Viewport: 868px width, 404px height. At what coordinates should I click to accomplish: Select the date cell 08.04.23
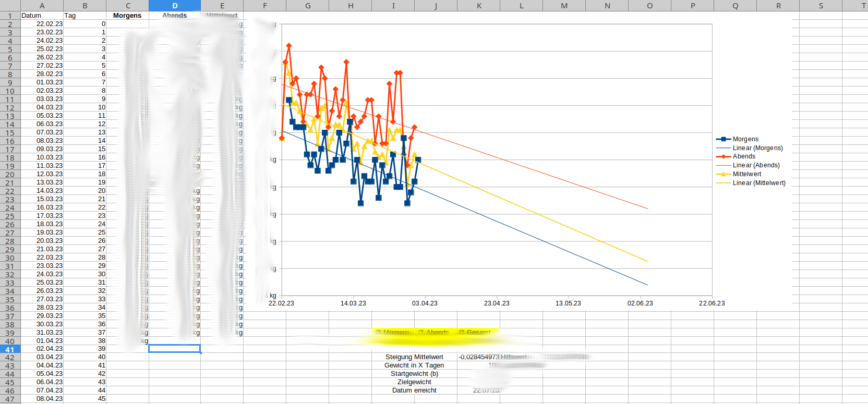click(42, 399)
